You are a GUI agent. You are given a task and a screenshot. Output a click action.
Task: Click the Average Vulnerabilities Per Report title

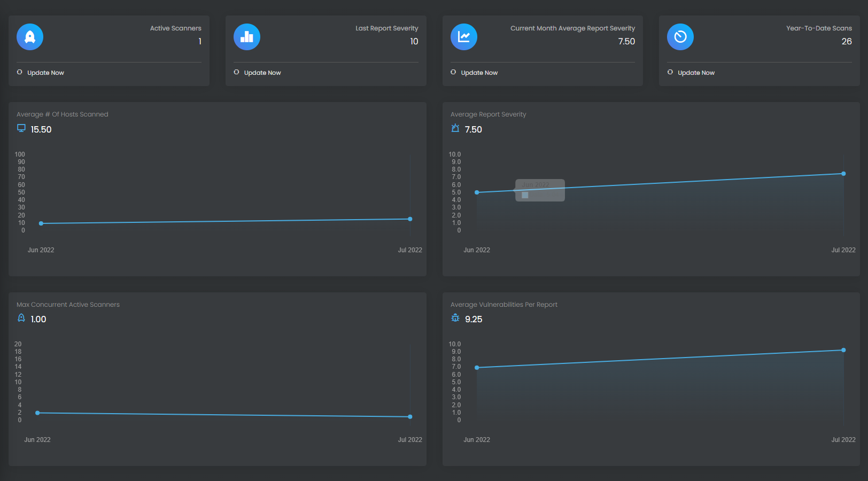click(x=503, y=305)
